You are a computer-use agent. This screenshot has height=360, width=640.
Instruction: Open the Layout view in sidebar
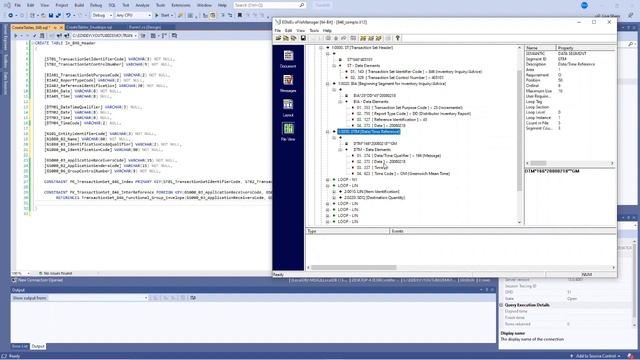pos(288,108)
